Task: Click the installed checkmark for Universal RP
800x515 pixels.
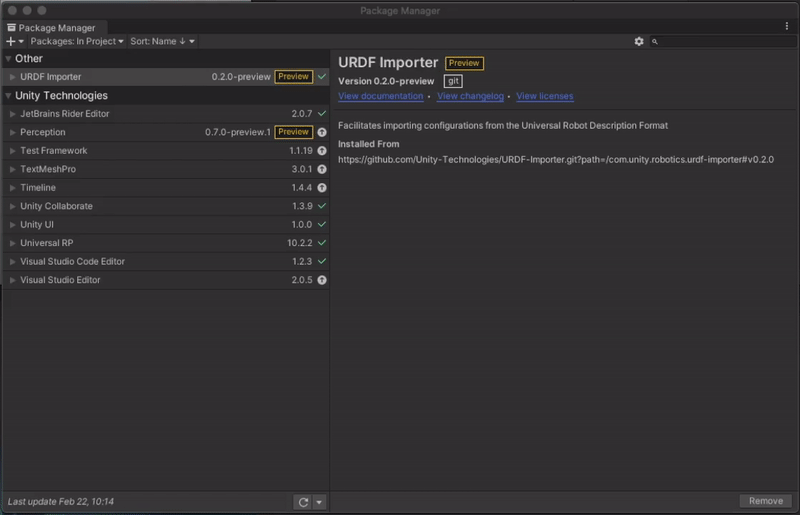Action: pos(322,242)
